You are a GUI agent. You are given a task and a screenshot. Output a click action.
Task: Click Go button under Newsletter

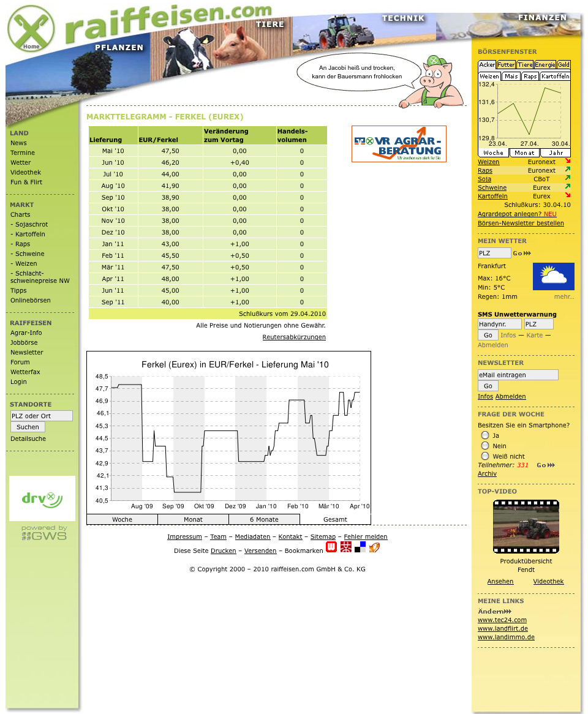pyautogui.click(x=488, y=386)
